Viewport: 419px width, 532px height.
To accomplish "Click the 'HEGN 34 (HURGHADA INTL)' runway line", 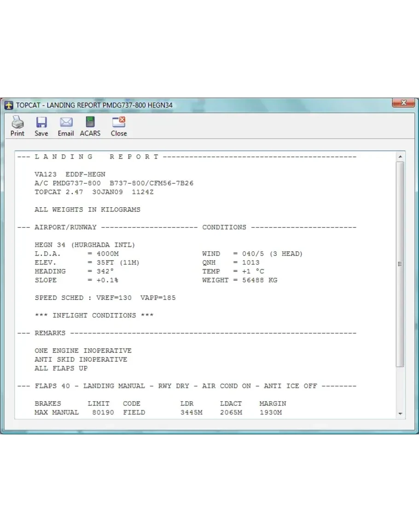I will tap(85, 245).
